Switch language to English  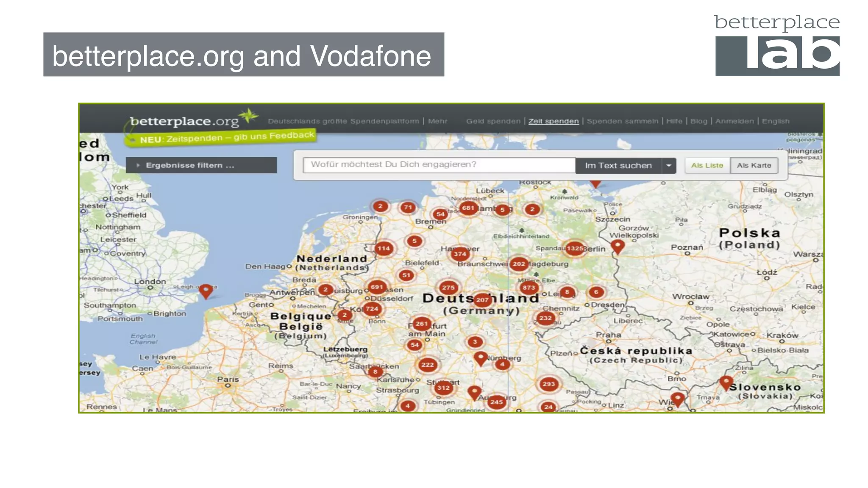point(776,121)
